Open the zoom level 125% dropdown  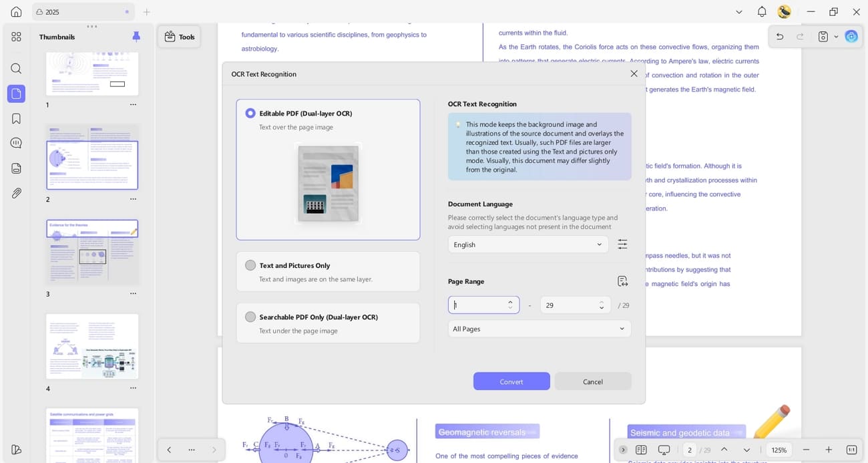coord(779,450)
